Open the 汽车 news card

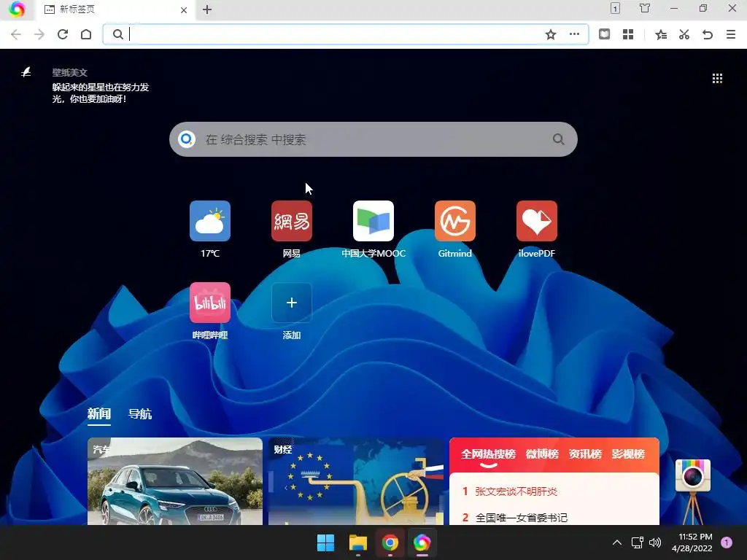(x=175, y=481)
